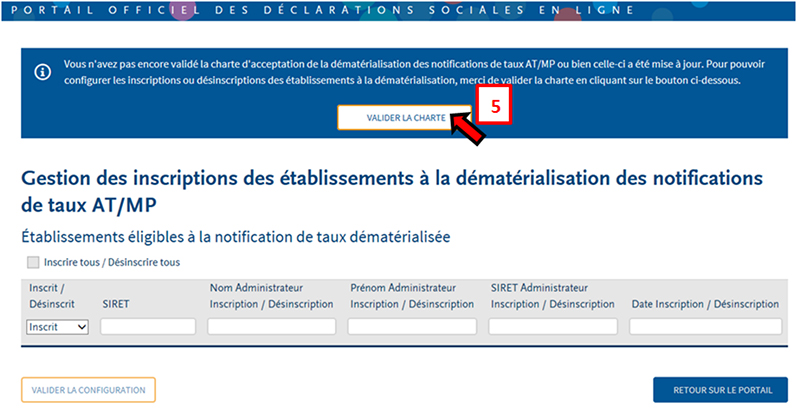Click the Date Inscription / Désinscription header
The width and height of the screenshot is (800, 411).
click(705, 304)
